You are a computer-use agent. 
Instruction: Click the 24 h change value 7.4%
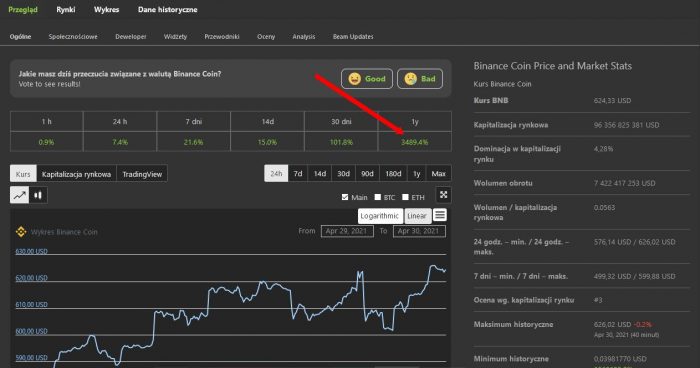pyautogui.click(x=120, y=142)
